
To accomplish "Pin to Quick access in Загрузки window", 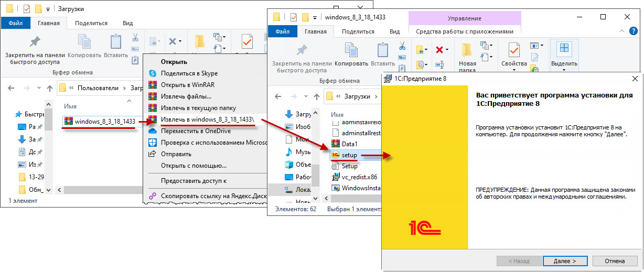I will coord(35,49).
